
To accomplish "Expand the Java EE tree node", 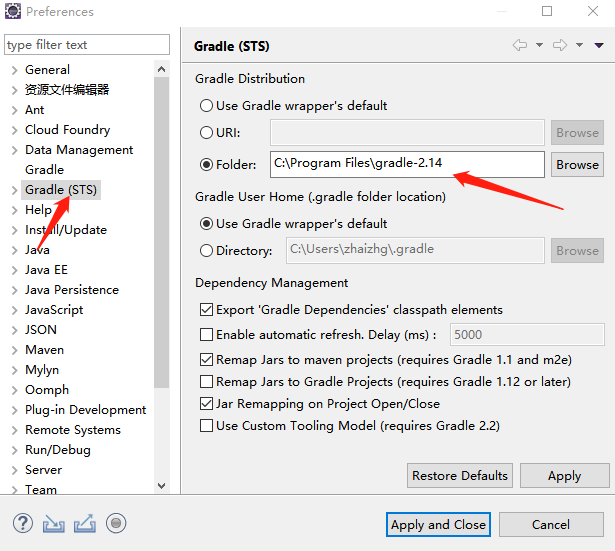I will coord(15,270).
